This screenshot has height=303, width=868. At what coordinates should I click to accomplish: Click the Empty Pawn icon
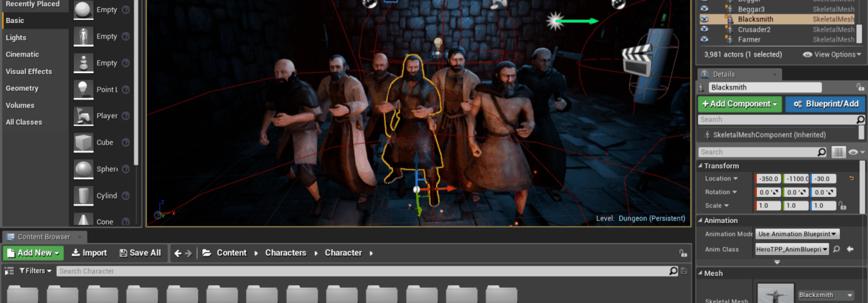point(85,63)
